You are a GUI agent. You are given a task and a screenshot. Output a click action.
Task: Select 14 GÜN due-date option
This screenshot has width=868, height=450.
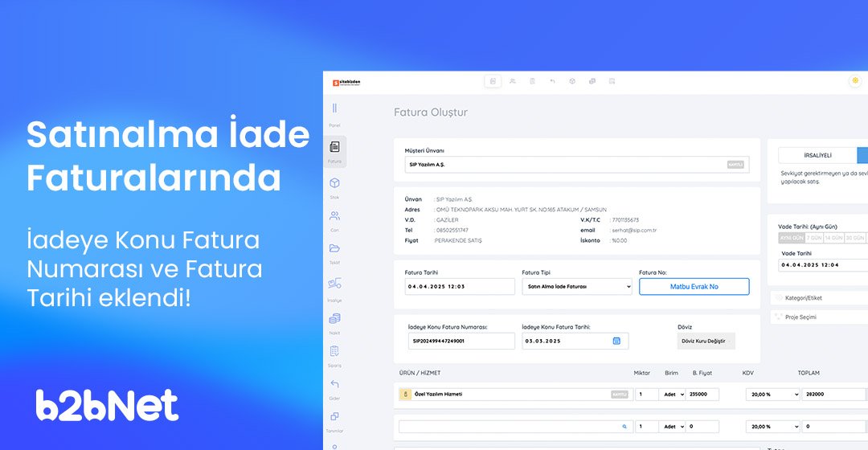tap(833, 237)
